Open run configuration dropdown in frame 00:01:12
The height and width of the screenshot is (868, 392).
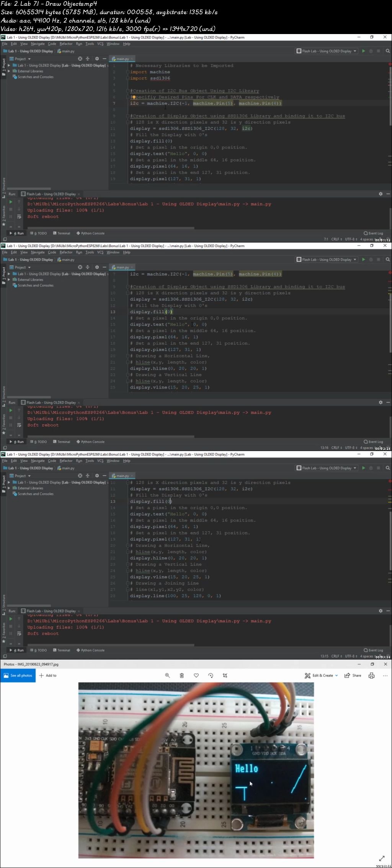327,51
